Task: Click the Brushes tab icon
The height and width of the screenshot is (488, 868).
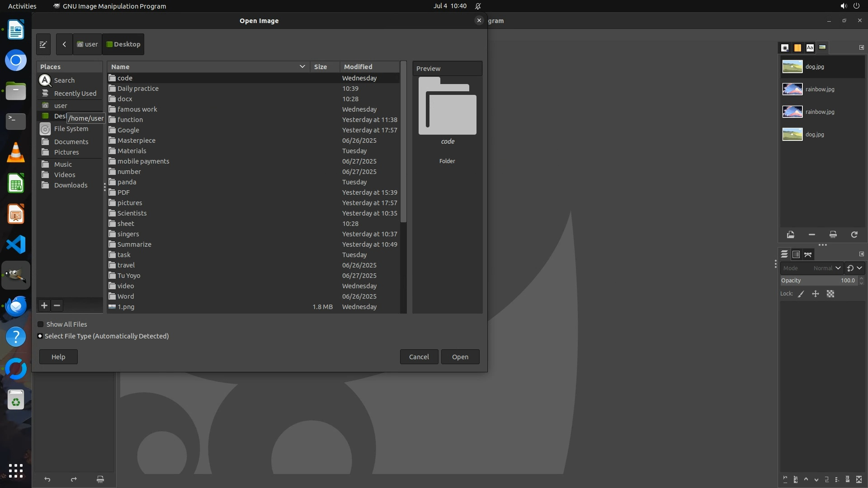Action: click(x=785, y=48)
